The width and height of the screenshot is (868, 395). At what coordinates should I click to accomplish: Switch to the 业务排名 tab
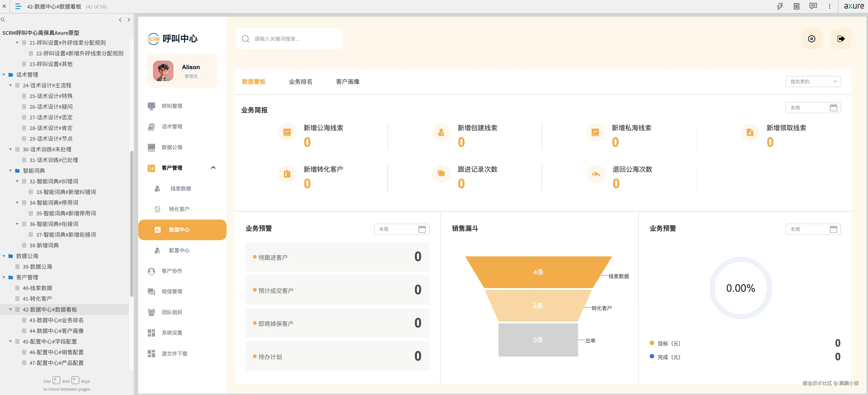pyautogui.click(x=300, y=82)
